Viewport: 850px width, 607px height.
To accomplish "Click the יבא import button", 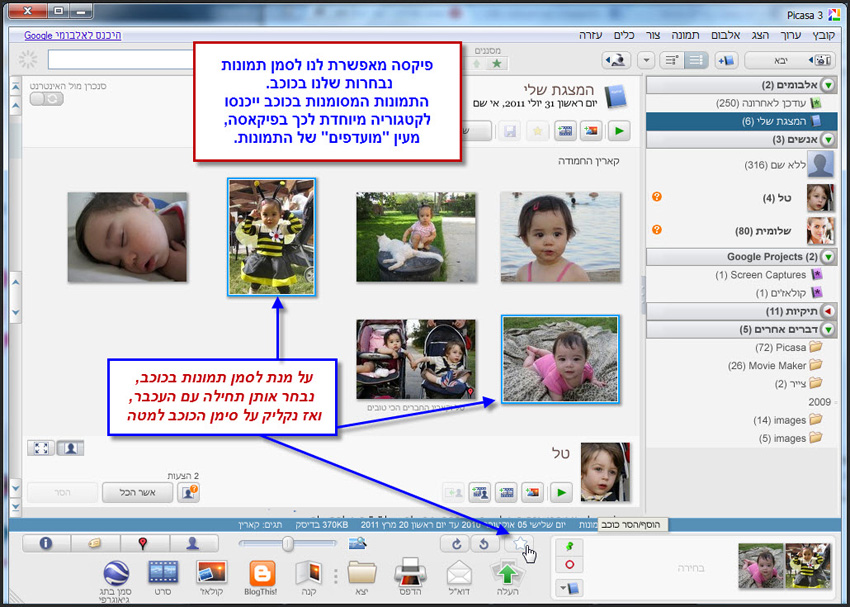I will [x=790, y=60].
